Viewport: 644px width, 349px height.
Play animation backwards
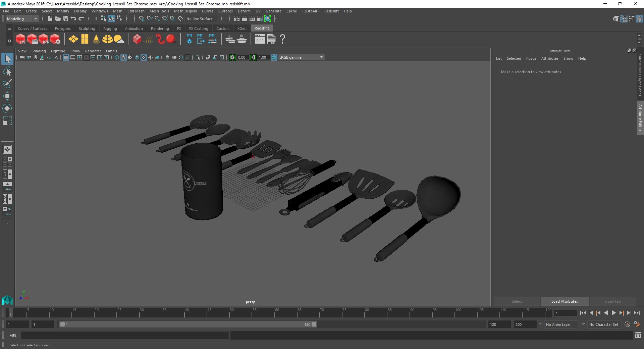coord(606,313)
